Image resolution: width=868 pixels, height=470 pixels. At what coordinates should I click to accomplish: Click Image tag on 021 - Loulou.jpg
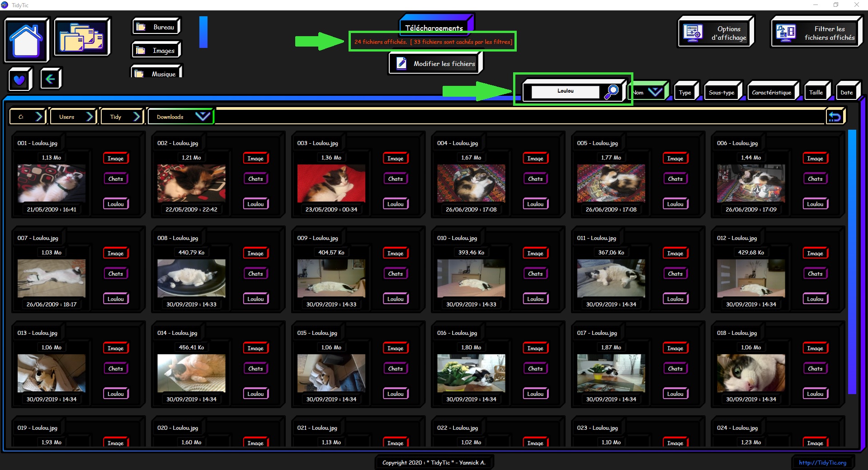pos(395,443)
